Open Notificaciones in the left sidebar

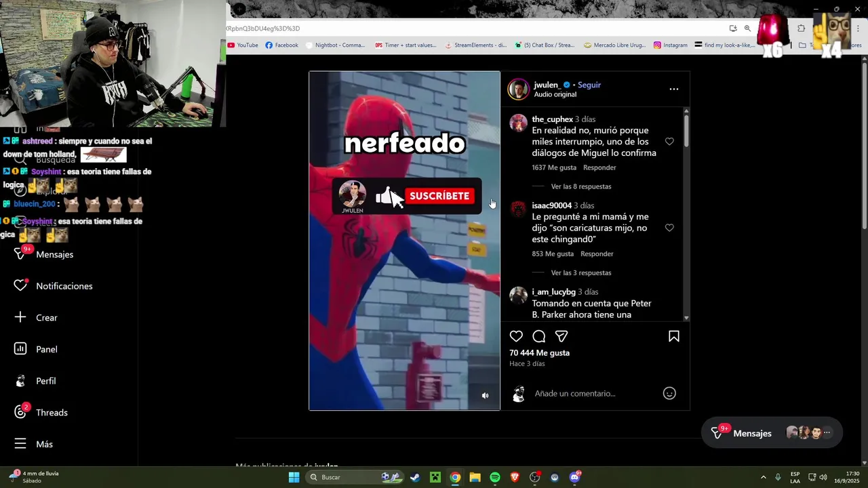[64, 286]
